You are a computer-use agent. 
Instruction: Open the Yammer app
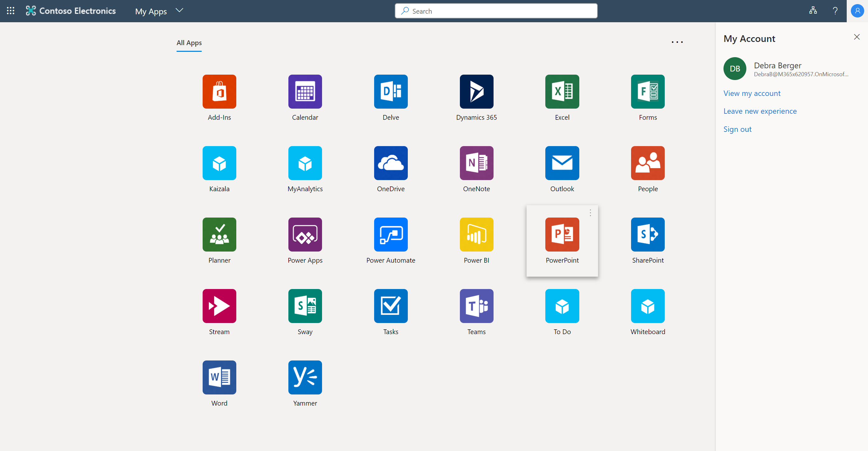point(305,377)
